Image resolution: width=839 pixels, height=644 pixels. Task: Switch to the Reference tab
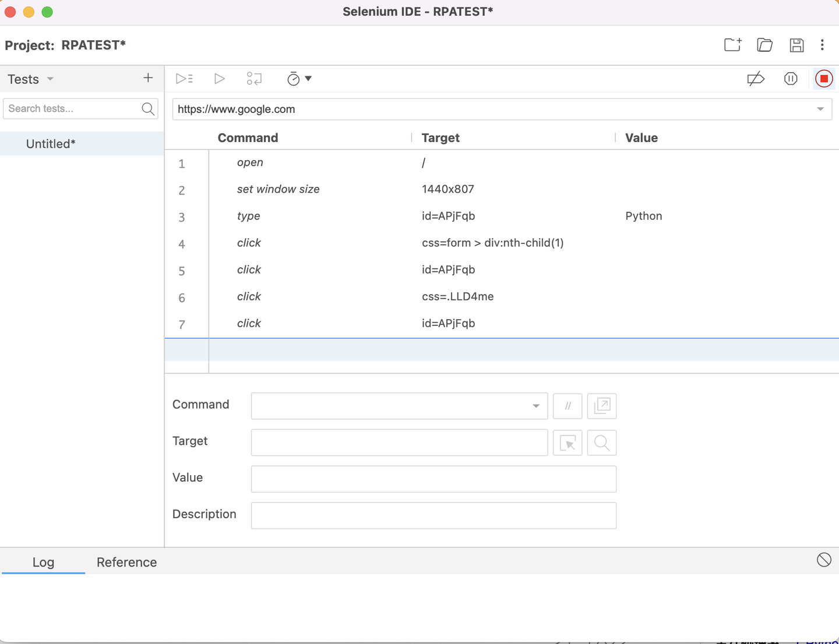pyautogui.click(x=126, y=562)
